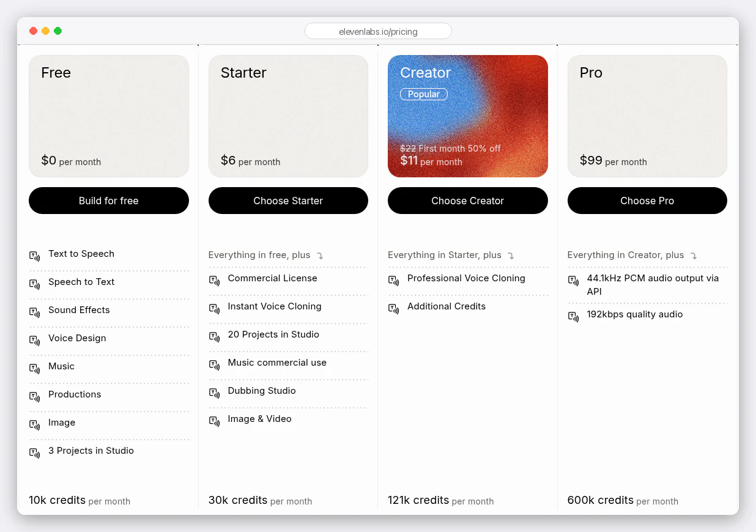The width and height of the screenshot is (756, 532).
Task: Click the 192kbps quality audio label
Action: (635, 314)
